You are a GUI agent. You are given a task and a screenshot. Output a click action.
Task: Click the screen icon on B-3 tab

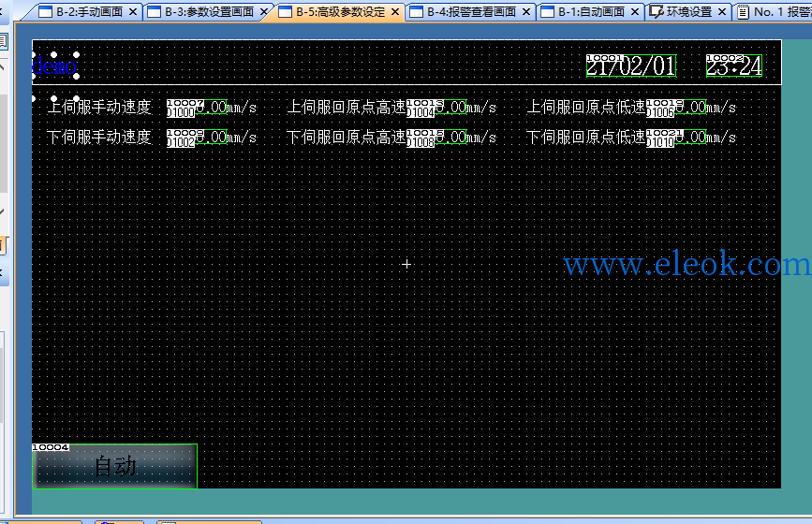pyautogui.click(x=155, y=11)
